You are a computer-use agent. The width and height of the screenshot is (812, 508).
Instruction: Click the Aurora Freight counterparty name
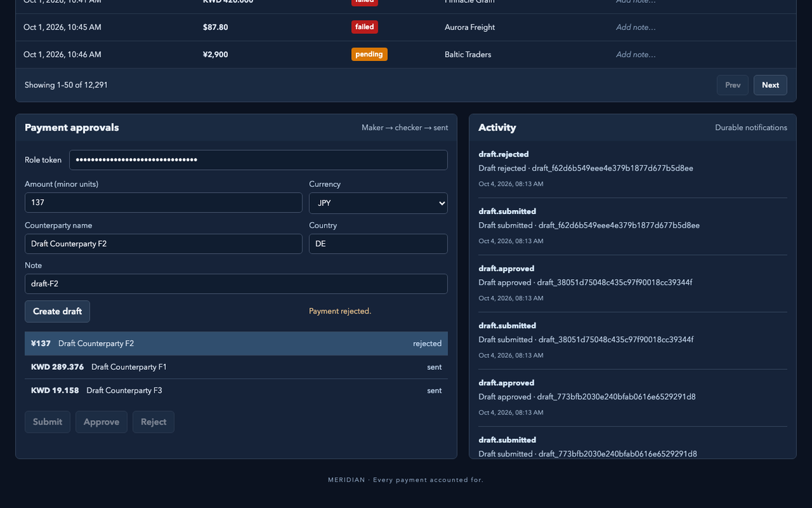(470, 27)
